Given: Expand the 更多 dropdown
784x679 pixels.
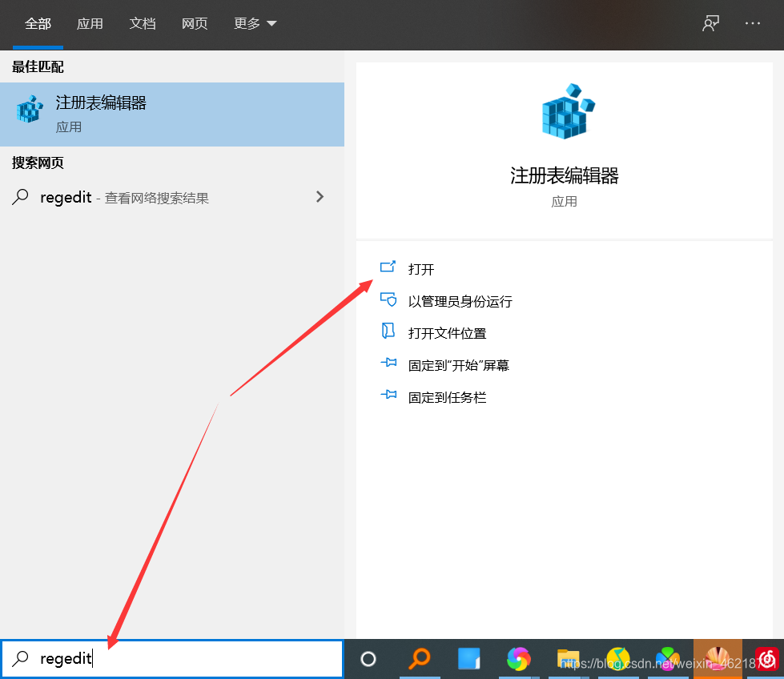Looking at the screenshot, I should 255,23.
